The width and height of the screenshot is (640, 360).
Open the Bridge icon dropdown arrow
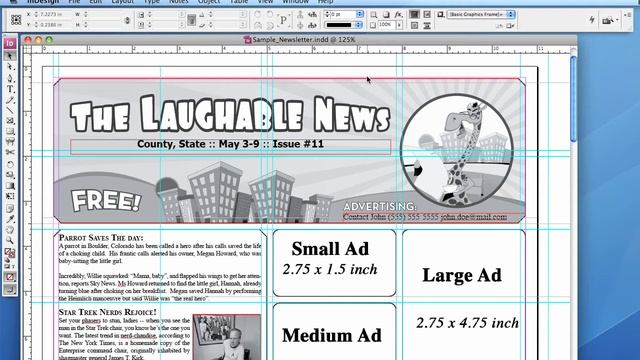(617, 20)
